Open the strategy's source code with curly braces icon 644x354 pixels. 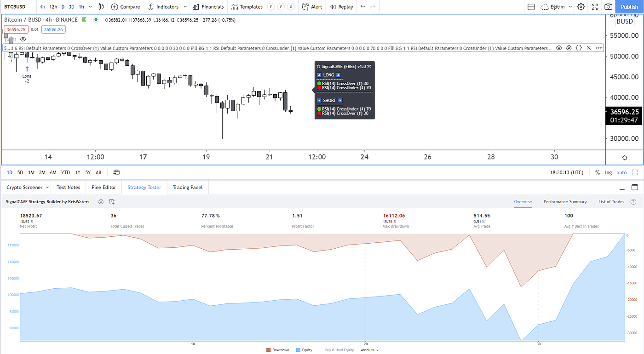pos(579,48)
